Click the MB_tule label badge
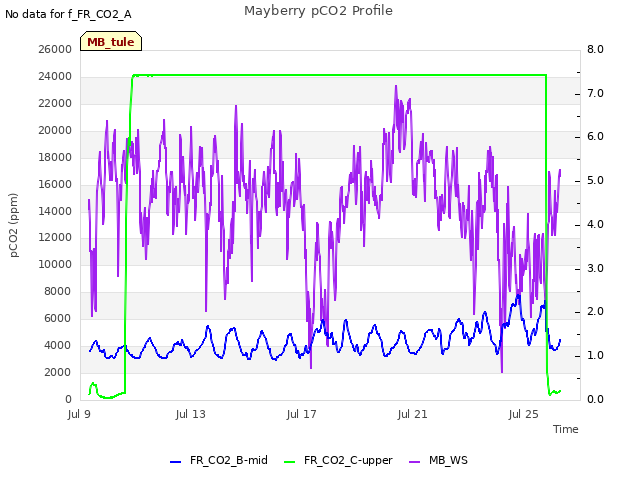 point(111,42)
